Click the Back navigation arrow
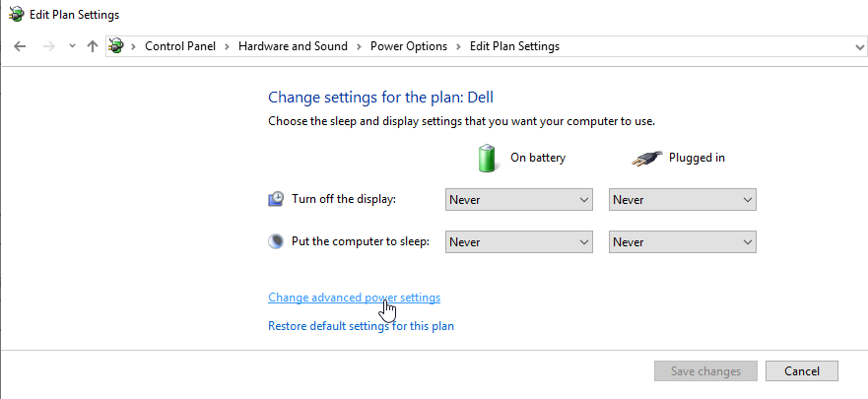This screenshot has width=868, height=399. point(20,46)
